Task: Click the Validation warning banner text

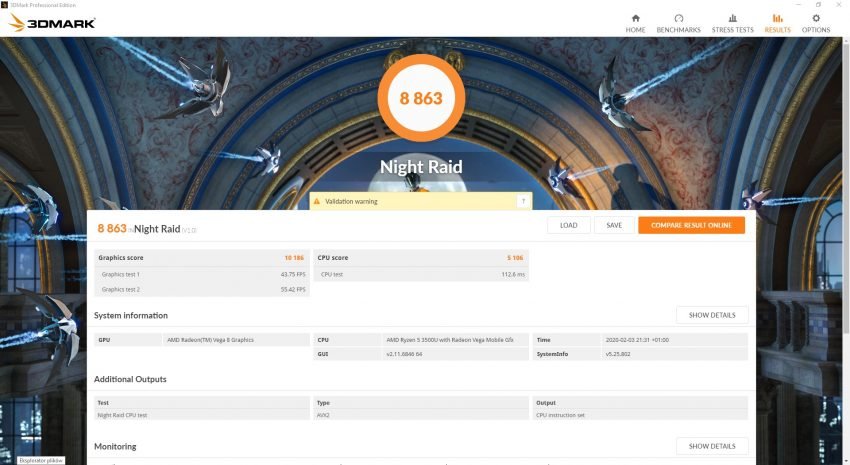Action: tap(351, 201)
